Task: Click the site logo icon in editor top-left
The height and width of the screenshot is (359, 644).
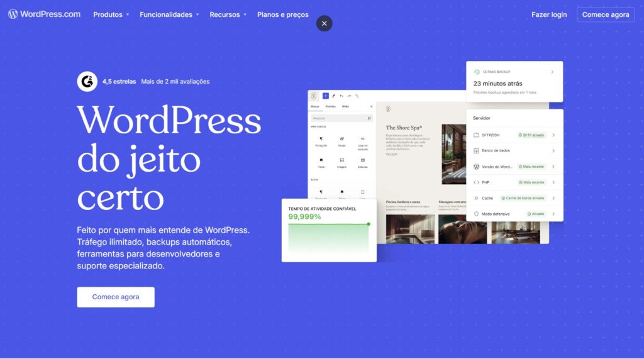Action: coord(313,96)
